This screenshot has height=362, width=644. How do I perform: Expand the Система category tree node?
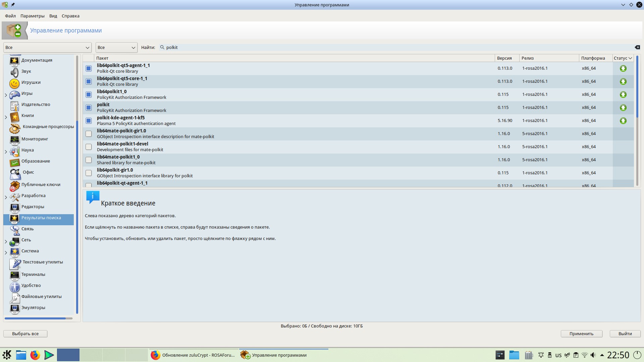click(x=6, y=252)
